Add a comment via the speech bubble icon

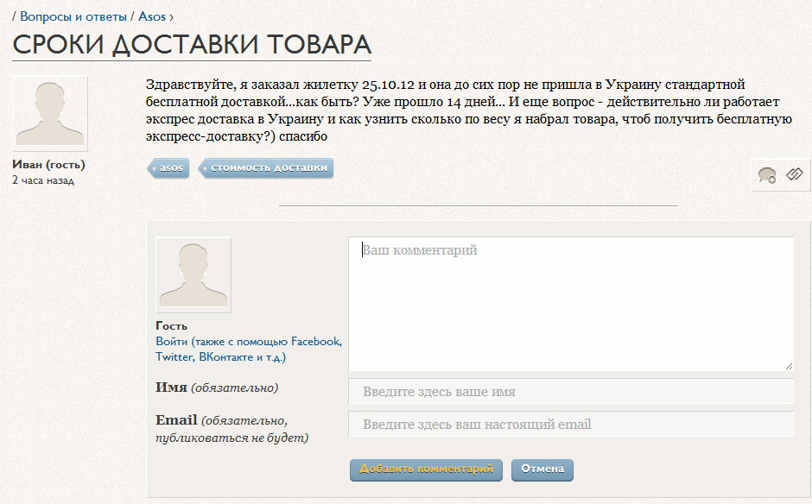tap(767, 174)
